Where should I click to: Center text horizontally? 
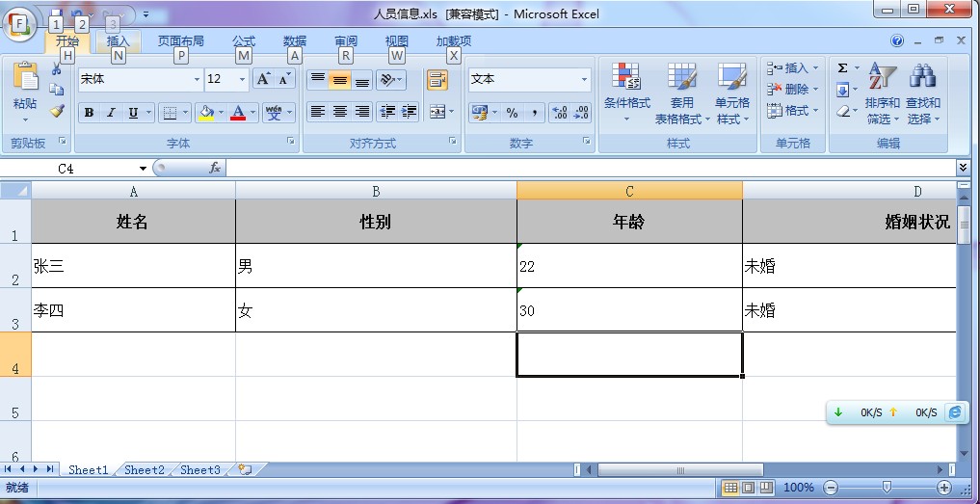(339, 112)
